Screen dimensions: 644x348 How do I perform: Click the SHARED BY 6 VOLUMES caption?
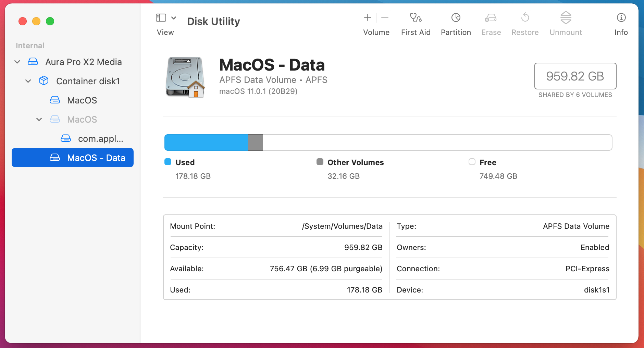[x=575, y=95]
